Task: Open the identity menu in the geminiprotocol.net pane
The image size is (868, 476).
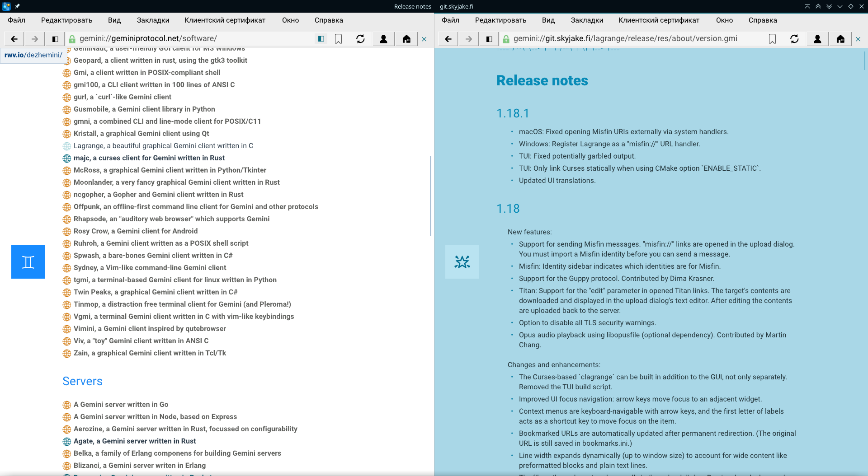Action: pyautogui.click(x=383, y=39)
